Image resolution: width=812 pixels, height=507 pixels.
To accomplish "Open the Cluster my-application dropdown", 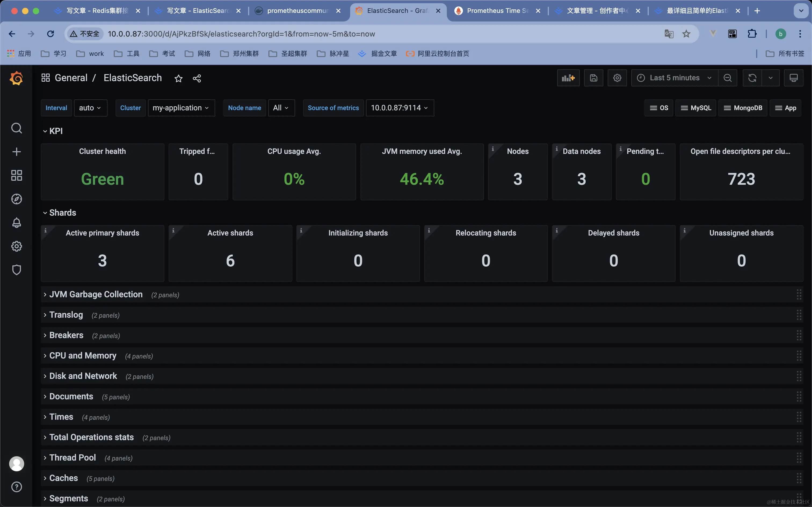I will 181,108.
